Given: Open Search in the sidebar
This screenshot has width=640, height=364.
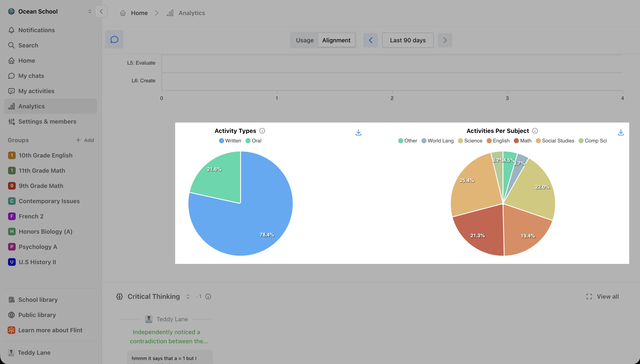Looking at the screenshot, I should point(51,45).
